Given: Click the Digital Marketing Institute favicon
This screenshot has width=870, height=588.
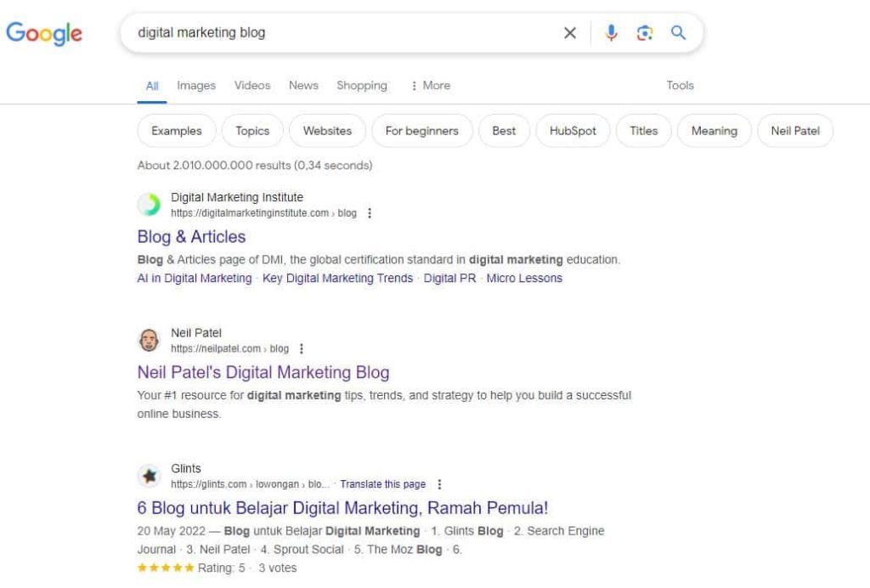Looking at the screenshot, I should pos(151,205).
